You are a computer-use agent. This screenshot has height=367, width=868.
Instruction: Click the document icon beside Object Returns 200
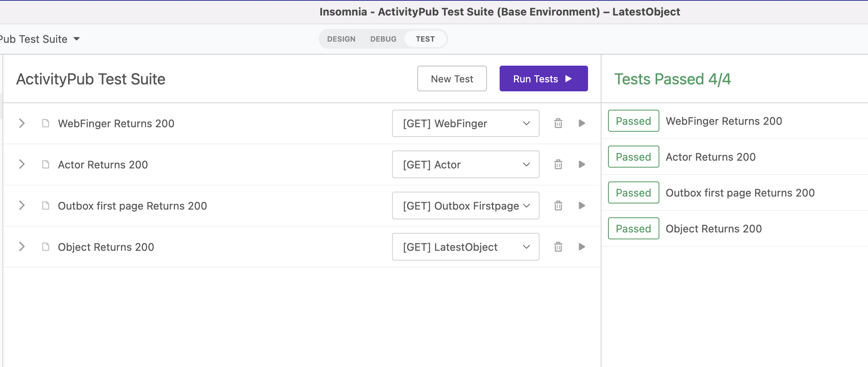(x=46, y=247)
